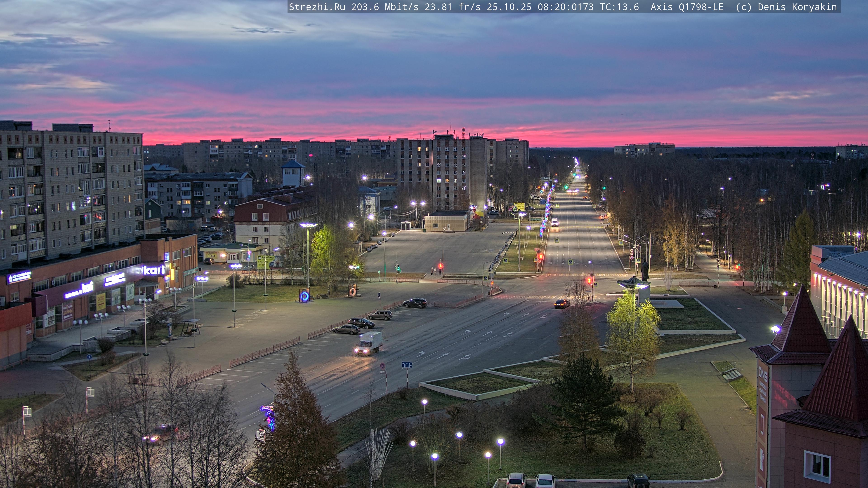Viewport: 868px width, 488px height.
Task: Click the red traffic light near pedestrians
Action: [441, 266]
